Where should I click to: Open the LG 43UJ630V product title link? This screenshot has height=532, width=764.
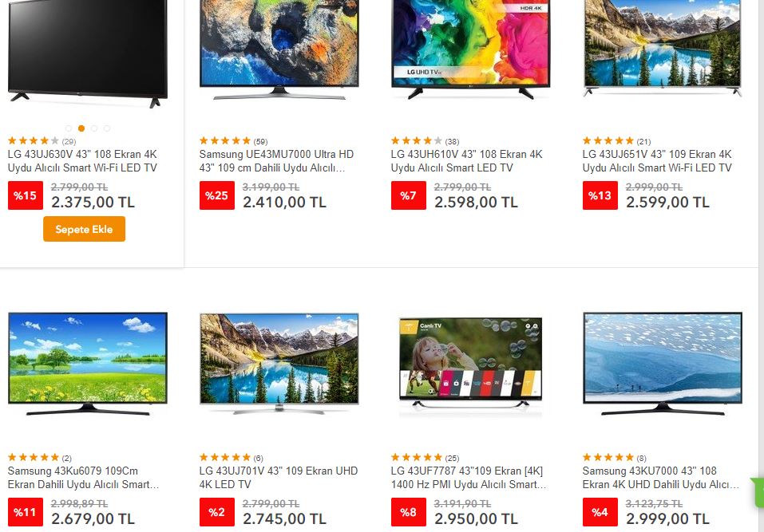pyautogui.click(x=82, y=161)
